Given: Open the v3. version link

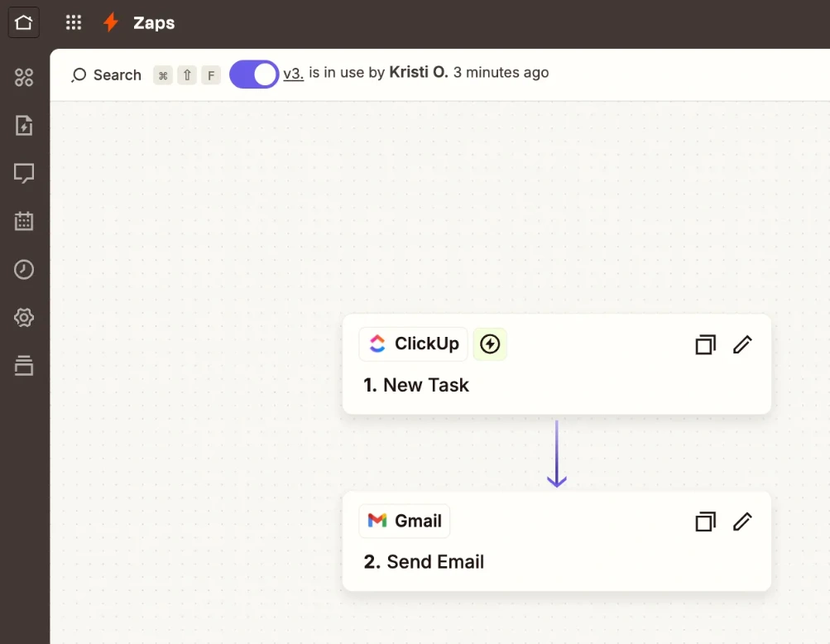Looking at the screenshot, I should pyautogui.click(x=293, y=74).
